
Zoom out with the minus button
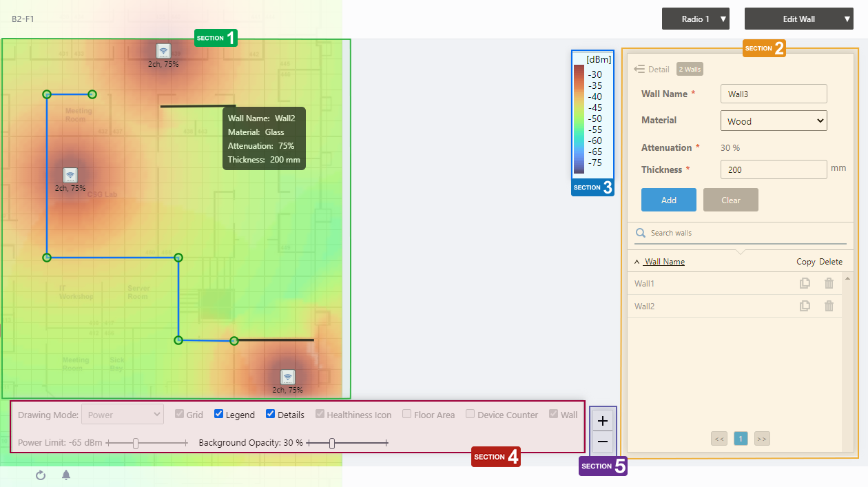(603, 442)
